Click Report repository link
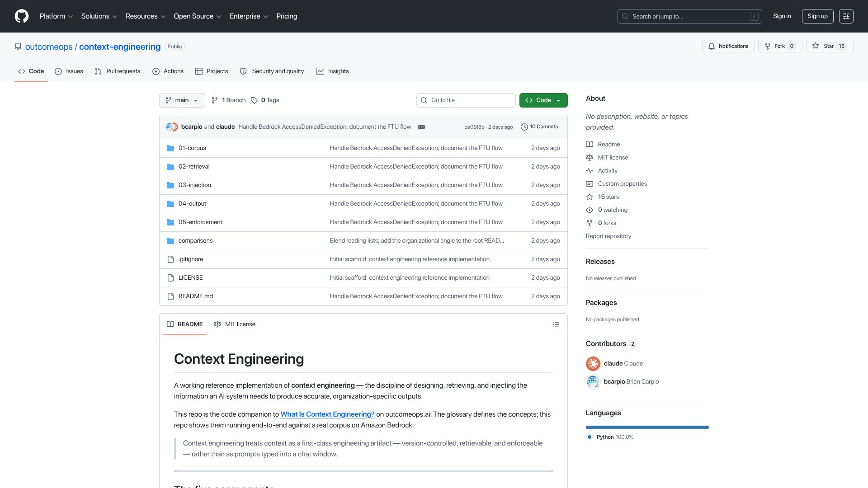 pos(609,236)
